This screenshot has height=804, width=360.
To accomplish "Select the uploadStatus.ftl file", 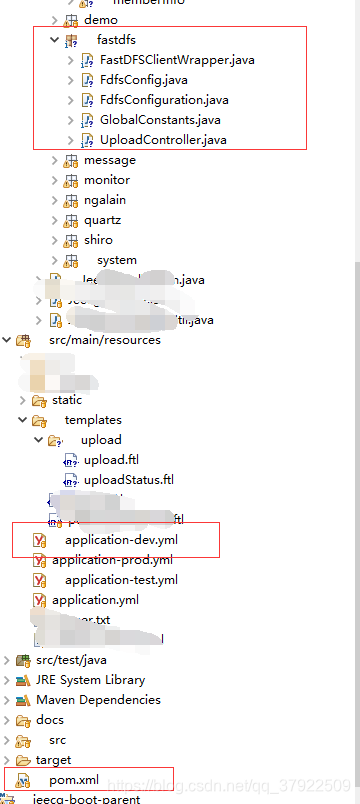I will click(129, 480).
